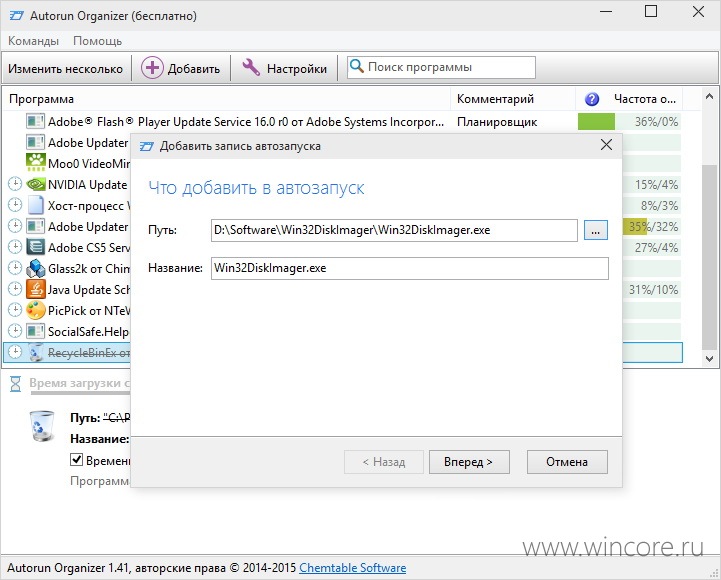Click the Glass2k program icon

tap(35, 268)
